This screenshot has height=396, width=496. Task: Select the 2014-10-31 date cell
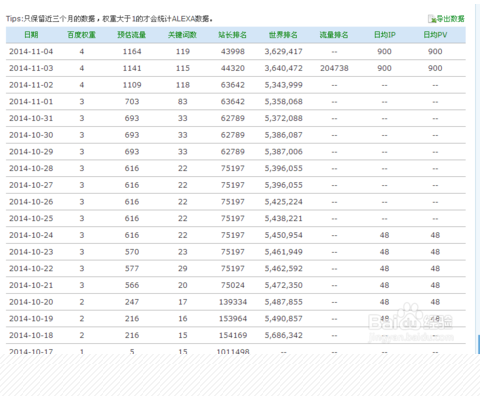tap(31, 118)
